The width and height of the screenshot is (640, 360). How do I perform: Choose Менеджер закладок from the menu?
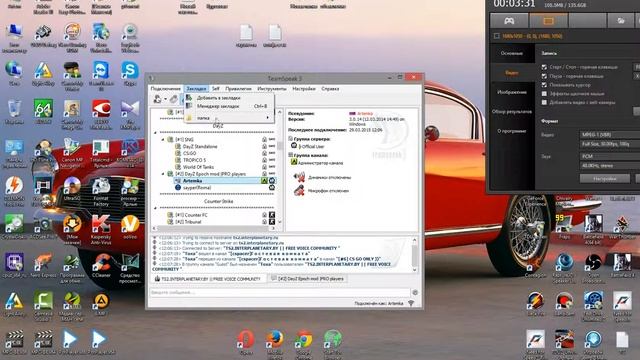[x=229, y=106]
